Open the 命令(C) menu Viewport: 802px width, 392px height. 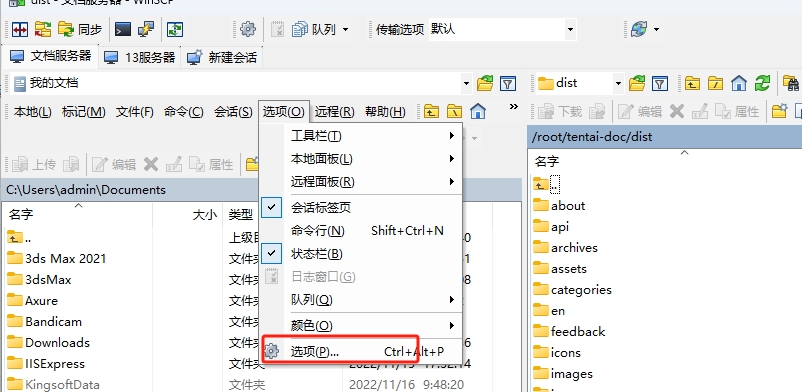coord(184,112)
